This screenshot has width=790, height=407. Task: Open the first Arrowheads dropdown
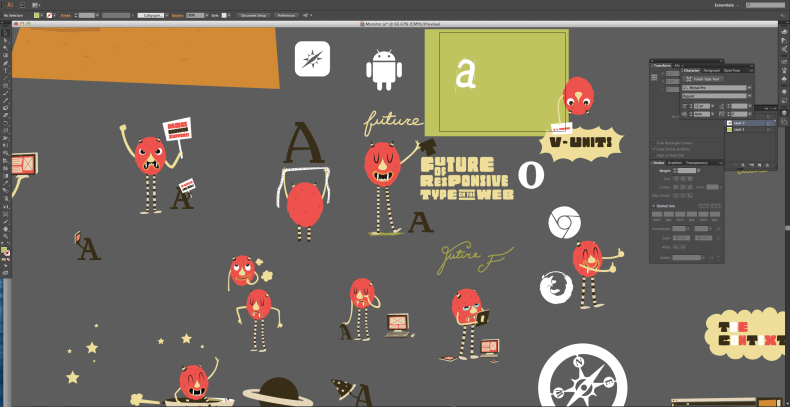pos(688,228)
